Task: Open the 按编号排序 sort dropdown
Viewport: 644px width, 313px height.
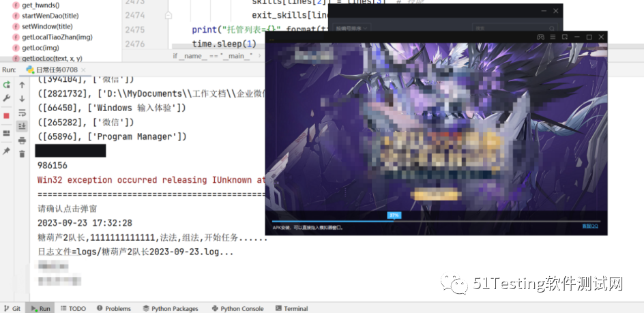Action: point(351,28)
